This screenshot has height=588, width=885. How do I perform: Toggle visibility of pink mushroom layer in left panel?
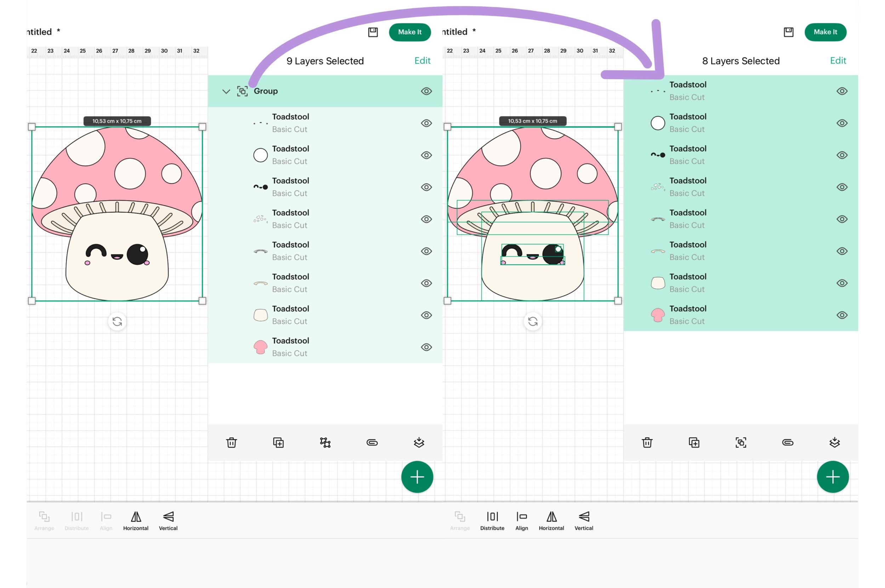[426, 347]
